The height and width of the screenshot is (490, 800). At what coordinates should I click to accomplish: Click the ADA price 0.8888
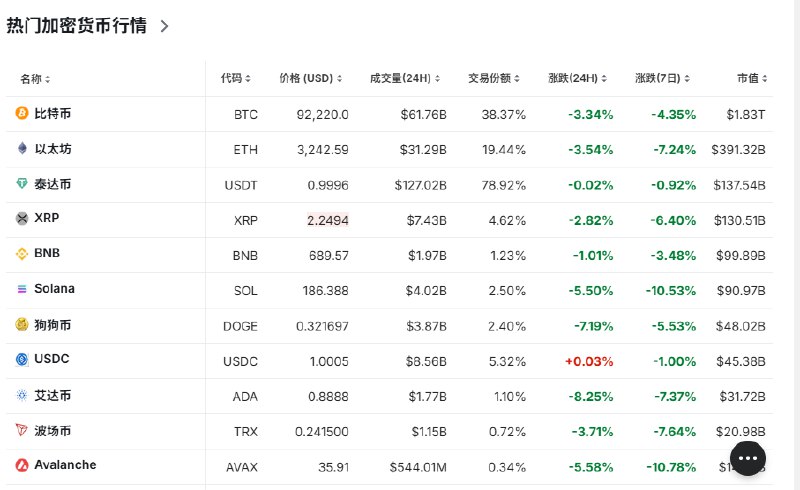pyautogui.click(x=328, y=397)
